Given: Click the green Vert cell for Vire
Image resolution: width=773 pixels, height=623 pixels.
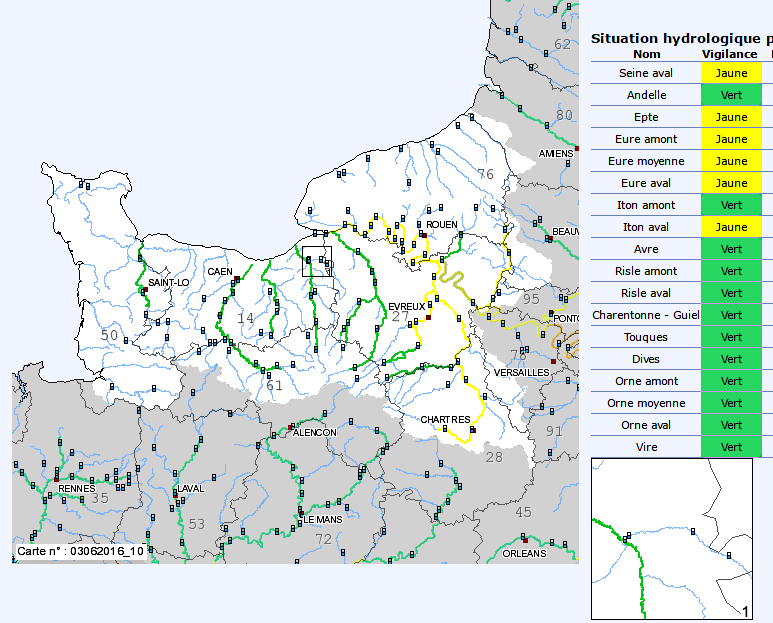Looking at the screenshot, I should point(731,447).
